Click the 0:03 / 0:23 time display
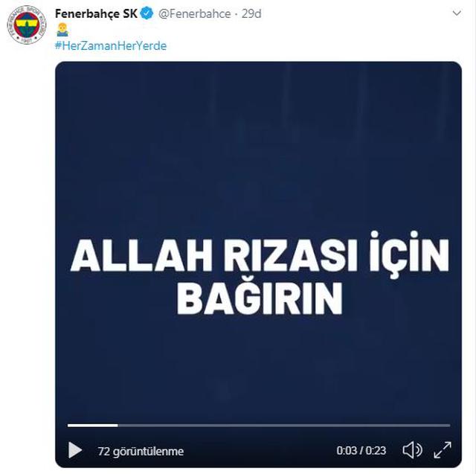The height and width of the screenshot is (474, 476). [361, 450]
